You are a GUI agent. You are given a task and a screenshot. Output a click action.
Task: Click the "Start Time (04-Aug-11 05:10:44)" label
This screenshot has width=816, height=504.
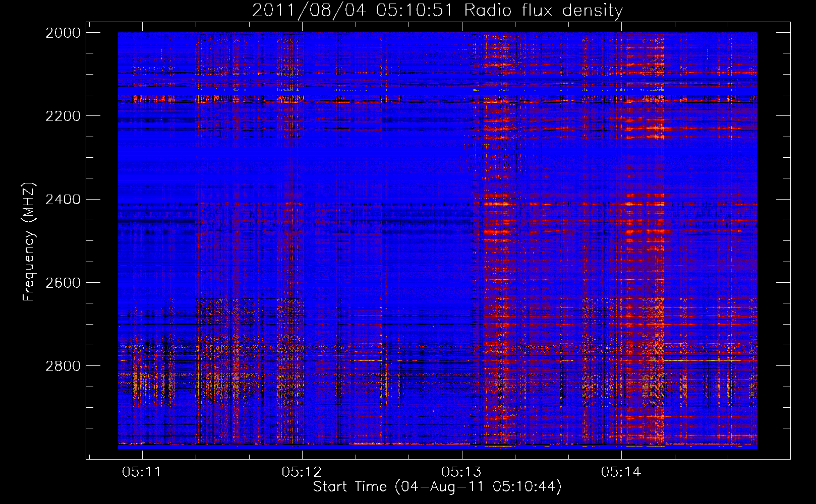[x=437, y=487]
